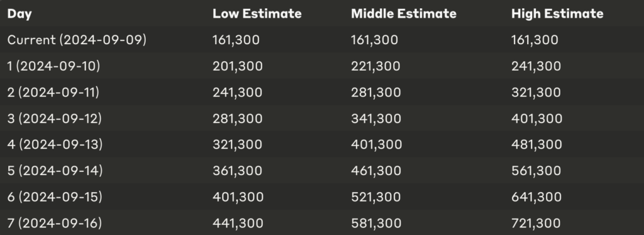Click the 721,300 high estimate cell
Screen dimensions: 644x235
coord(536,224)
